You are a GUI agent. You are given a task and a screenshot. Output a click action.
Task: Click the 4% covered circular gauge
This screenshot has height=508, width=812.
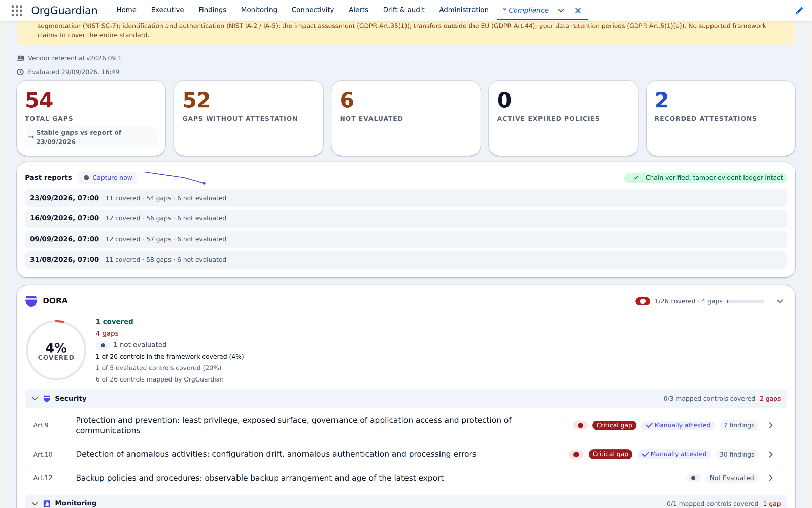click(56, 350)
